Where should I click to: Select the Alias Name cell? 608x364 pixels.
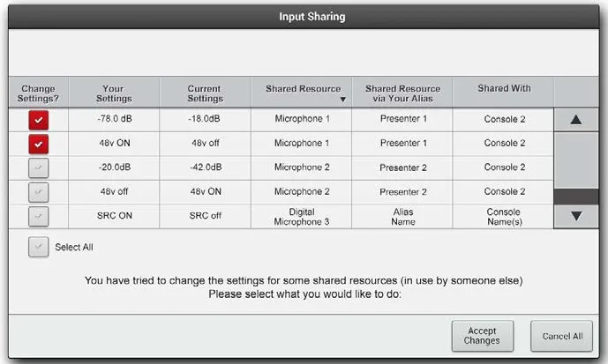(x=402, y=217)
